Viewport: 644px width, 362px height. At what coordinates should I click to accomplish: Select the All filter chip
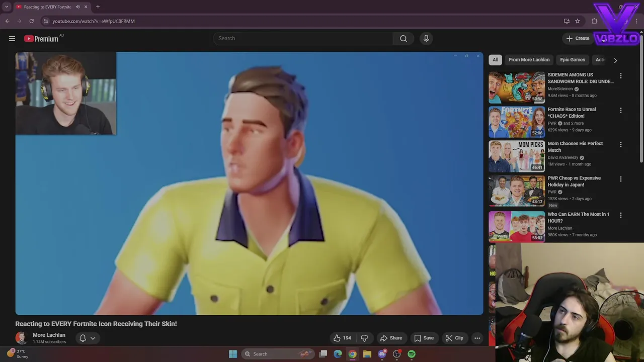coord(495,60)
